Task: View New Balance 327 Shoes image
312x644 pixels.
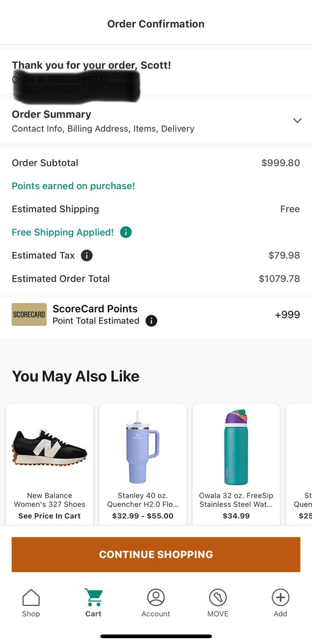Action: pos(49,447)
